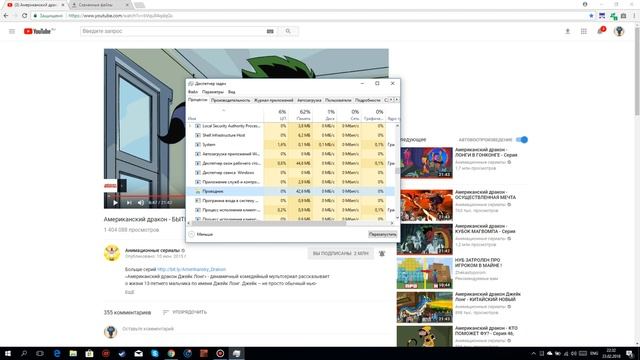Switch to Журнал приложений tab
The height and width of the screenshot is (360, 640).
tap(273, 100)
